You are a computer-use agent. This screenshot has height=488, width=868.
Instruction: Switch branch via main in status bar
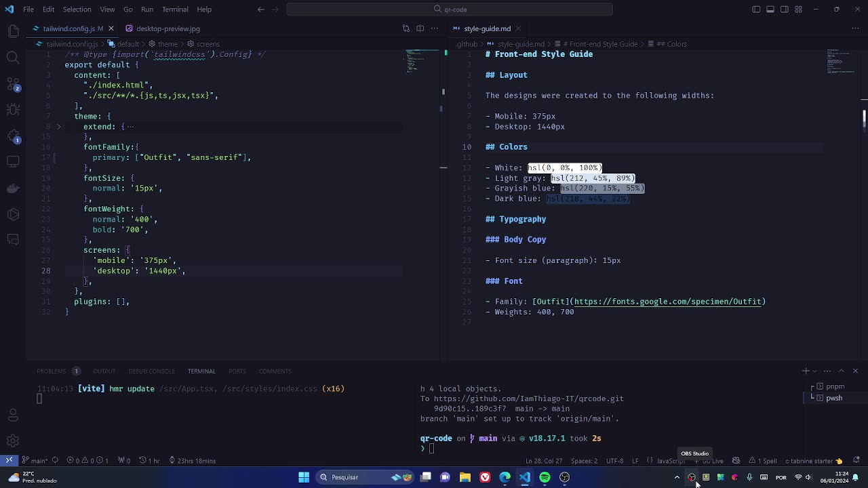point(35,461)
